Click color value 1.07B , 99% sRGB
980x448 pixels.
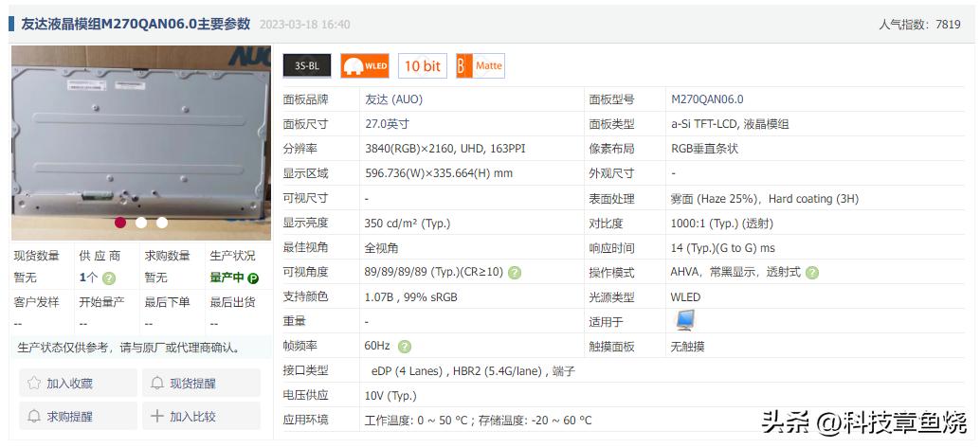coord(411,297)
